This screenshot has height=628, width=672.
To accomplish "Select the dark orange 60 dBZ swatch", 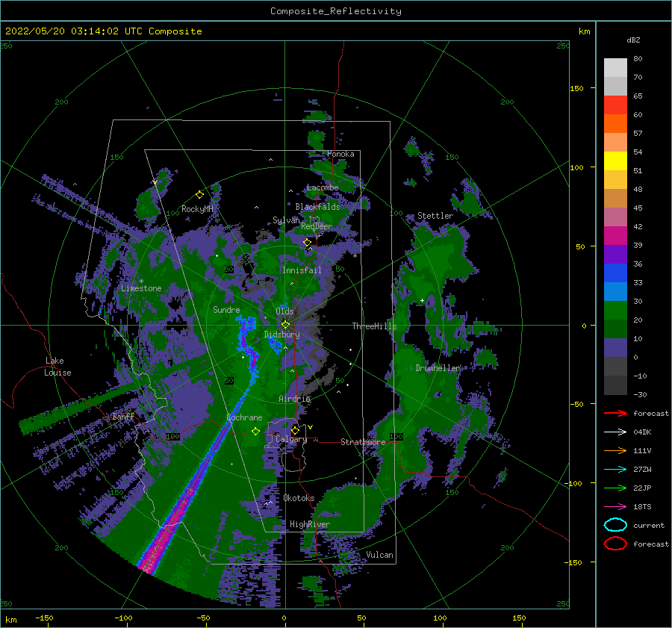I will [615, 123].
